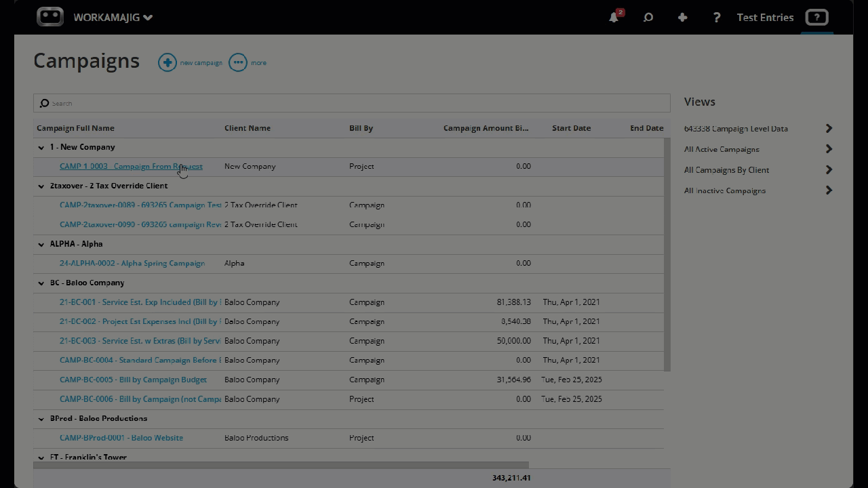Click the search magnifier icon in header
The image size is (868, 488).
click(648, 18)
